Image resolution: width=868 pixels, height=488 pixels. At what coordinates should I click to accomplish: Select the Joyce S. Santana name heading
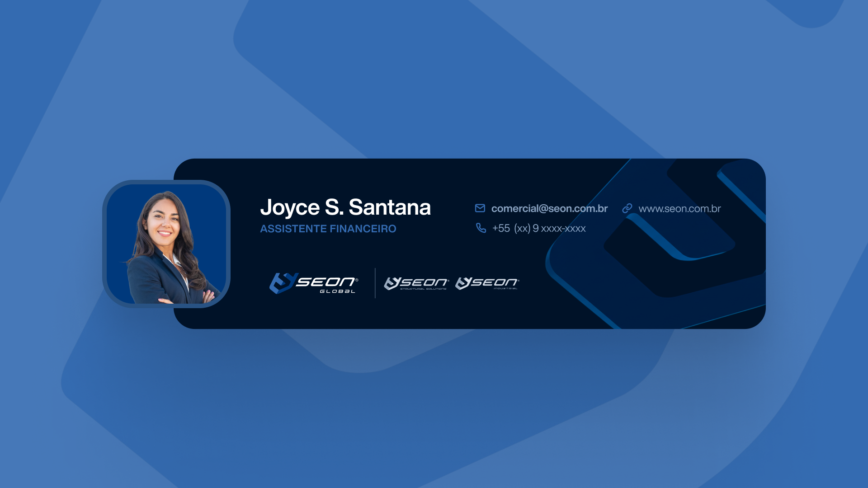(345, 207)
